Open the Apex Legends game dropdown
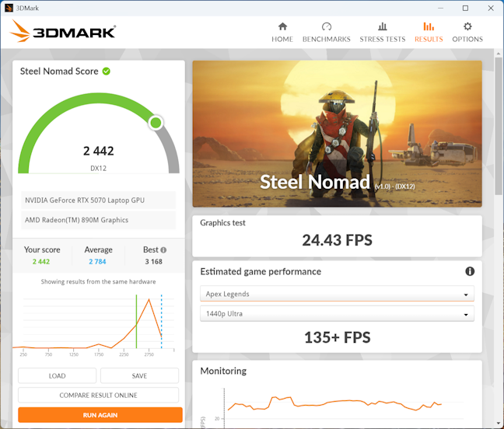504x429 pixels. pos(337,294)
